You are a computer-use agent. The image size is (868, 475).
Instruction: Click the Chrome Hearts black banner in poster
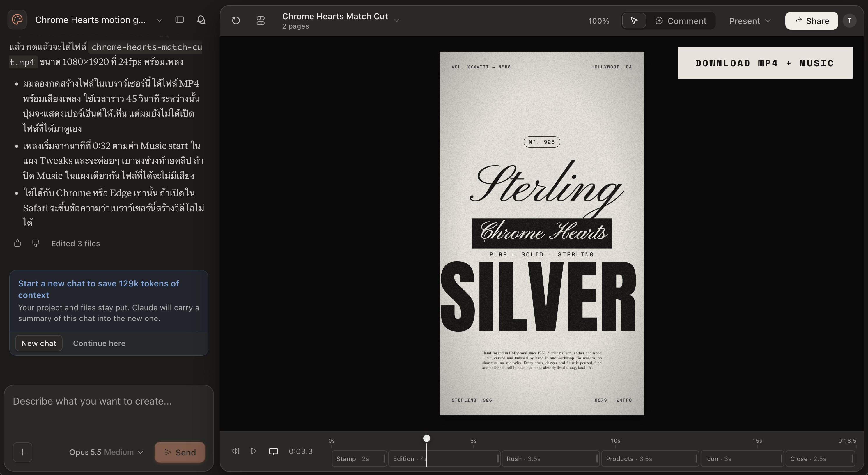tap(542, 233)
